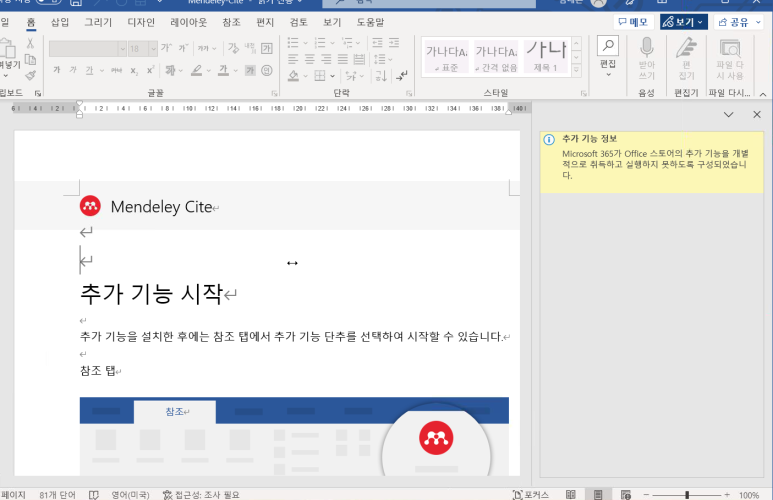Click the Dictate microphone icon
The image size is (773, 500).
pyautogui.click(x=646, y=48)
